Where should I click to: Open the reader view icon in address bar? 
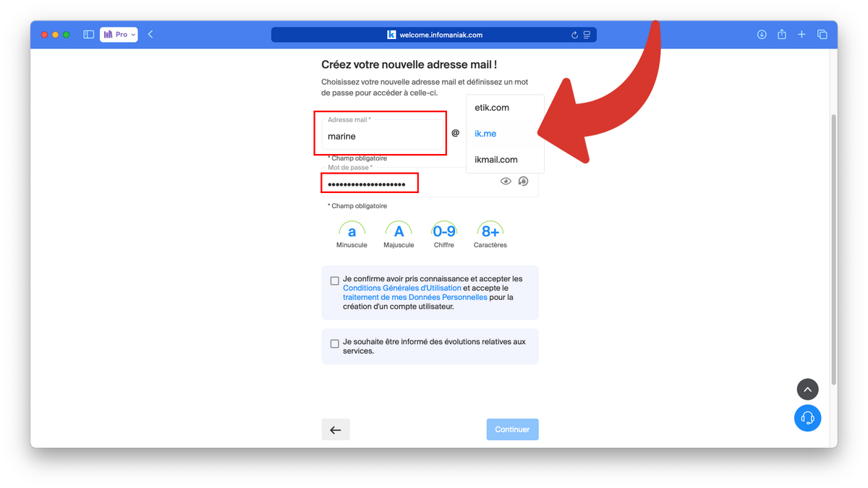587,35
